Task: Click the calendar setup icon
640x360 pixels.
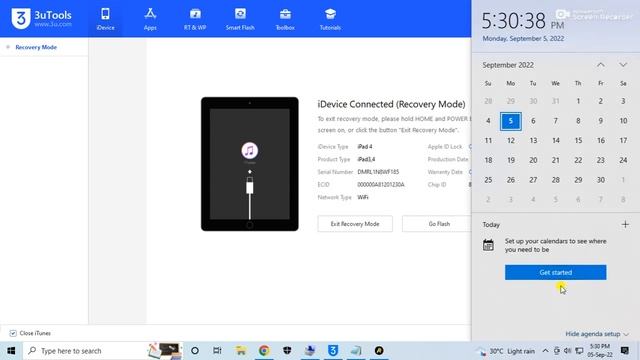Action: [488, 245]
